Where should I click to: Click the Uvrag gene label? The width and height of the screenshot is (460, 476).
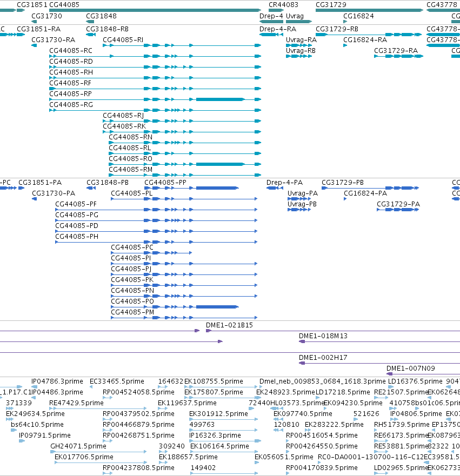pyautogui.click(x=295, y=16)
